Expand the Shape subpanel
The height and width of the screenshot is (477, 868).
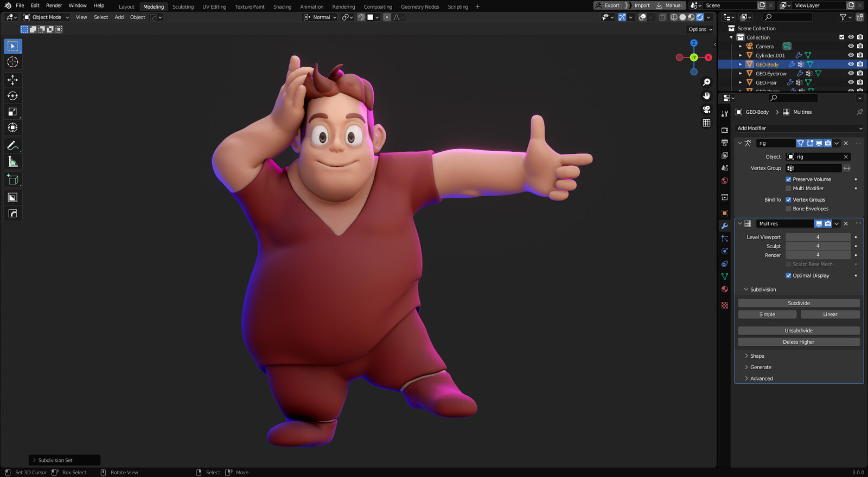(757, 356)
